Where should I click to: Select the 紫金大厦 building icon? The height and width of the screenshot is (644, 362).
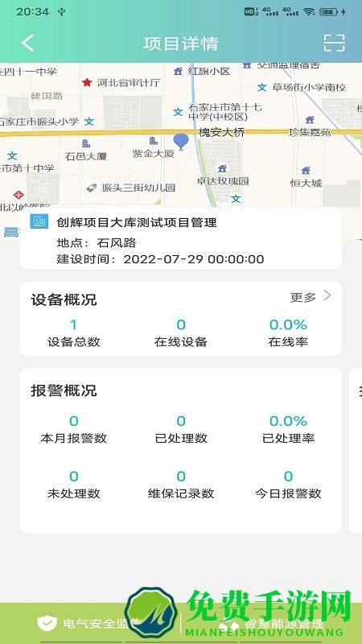(x=154, y=141)
